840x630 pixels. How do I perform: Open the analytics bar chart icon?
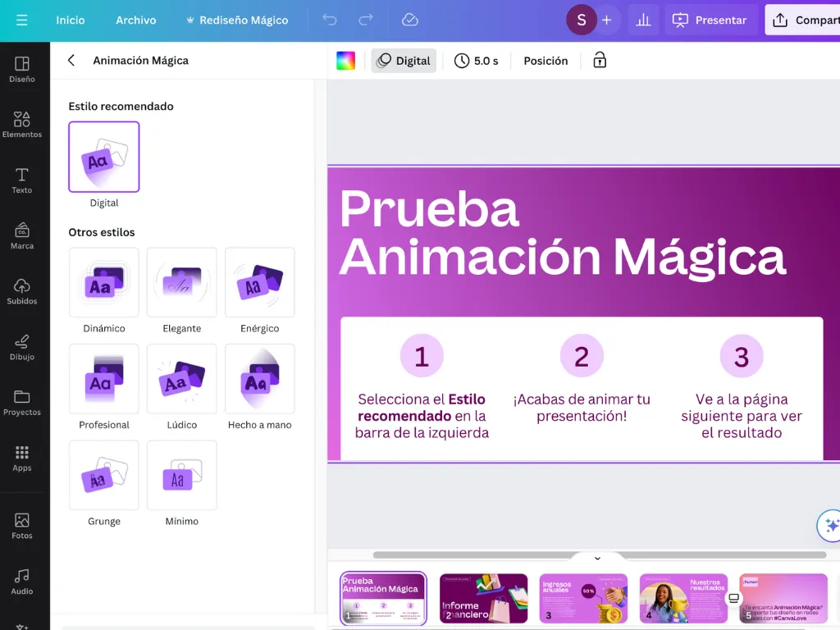point(643,21)
